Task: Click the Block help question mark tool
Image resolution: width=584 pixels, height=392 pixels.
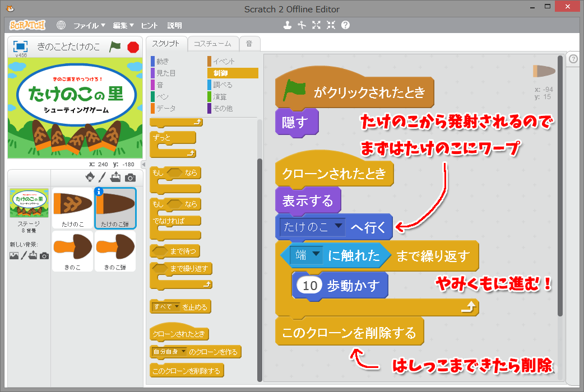Action: pos(345,25)
